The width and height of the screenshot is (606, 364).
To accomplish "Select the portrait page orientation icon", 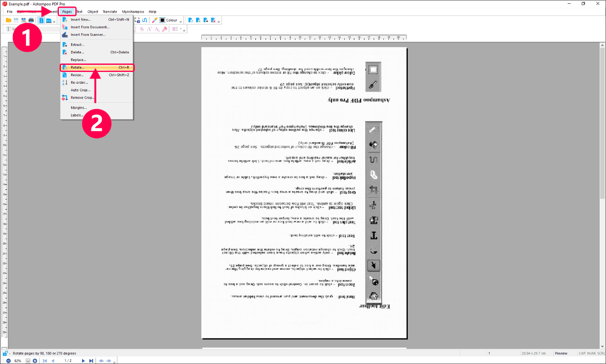I will tap(42, 20).
